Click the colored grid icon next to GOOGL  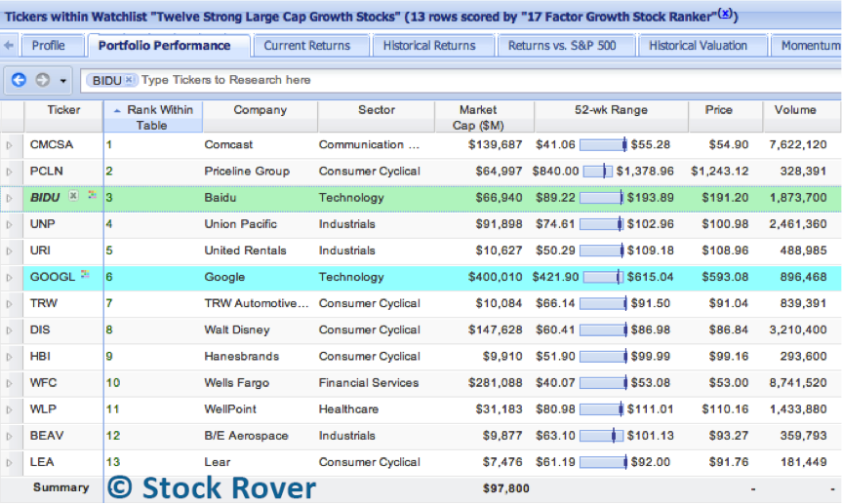[85, 274]
